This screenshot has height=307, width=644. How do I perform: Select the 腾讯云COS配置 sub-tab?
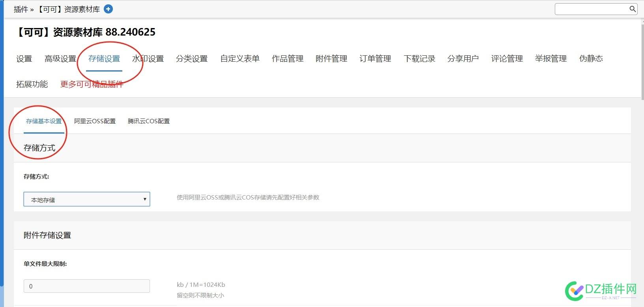(x=149, y=121)
